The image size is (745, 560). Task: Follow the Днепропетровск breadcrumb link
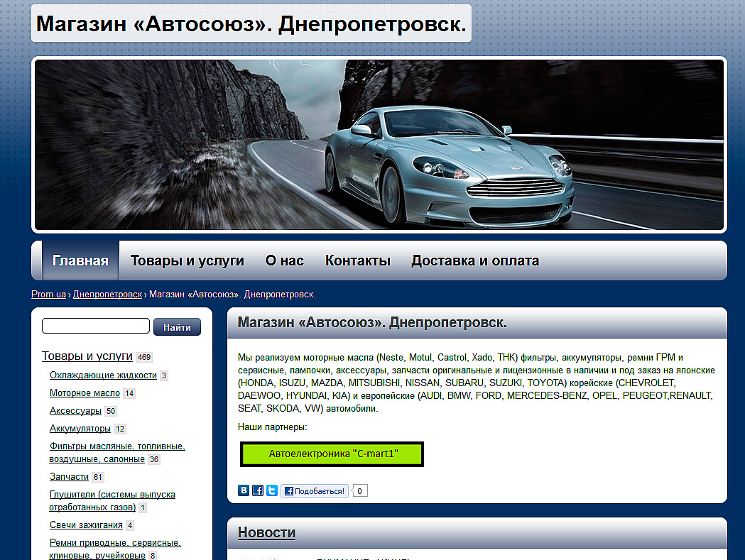107,295
